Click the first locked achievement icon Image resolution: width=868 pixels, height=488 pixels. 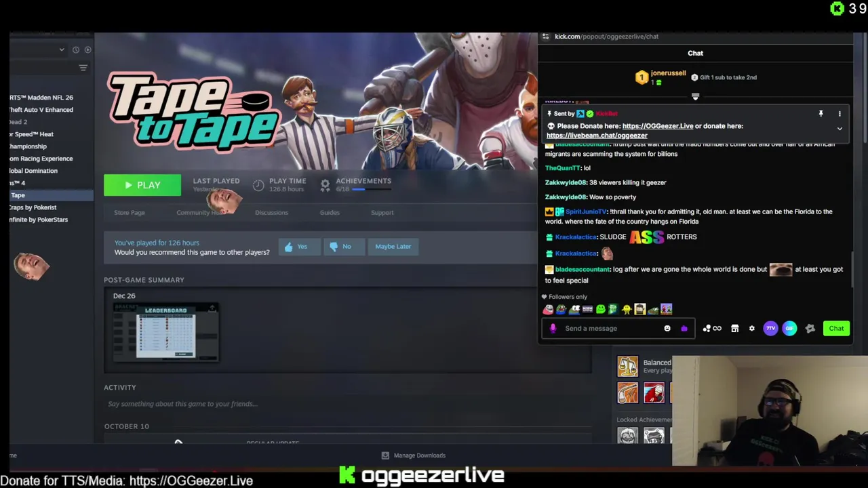pyautogui.click(x=627, y=436)
